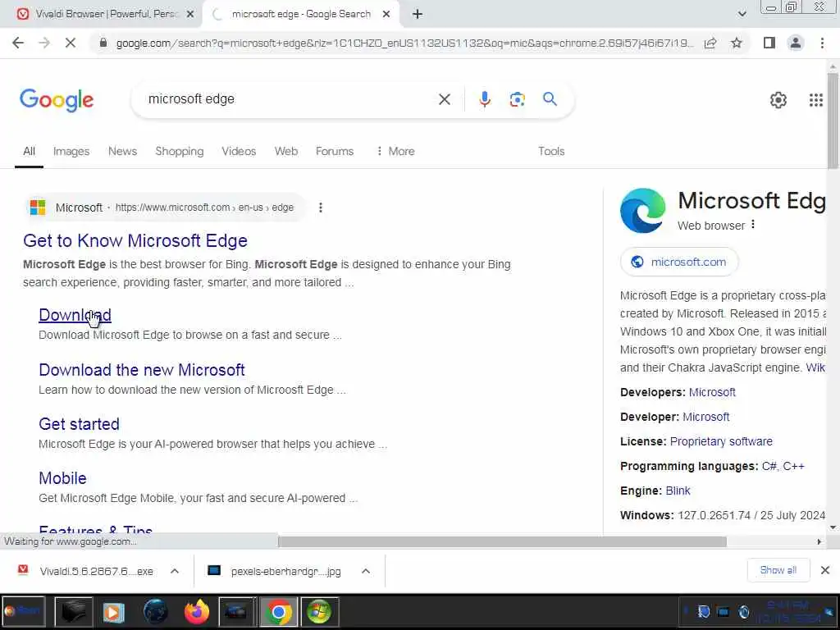Bookmark this page with the star icon

[737, 43]
